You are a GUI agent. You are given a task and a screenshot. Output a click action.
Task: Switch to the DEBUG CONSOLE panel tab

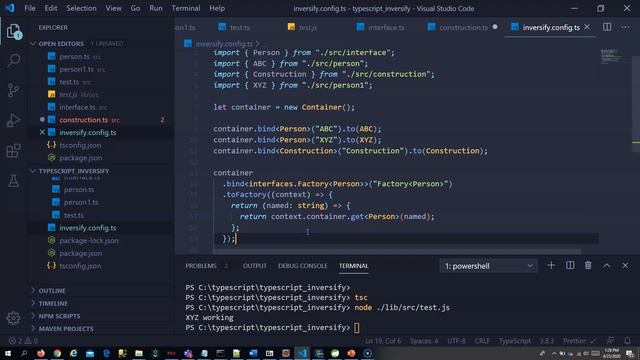click(x=302, y=266)
